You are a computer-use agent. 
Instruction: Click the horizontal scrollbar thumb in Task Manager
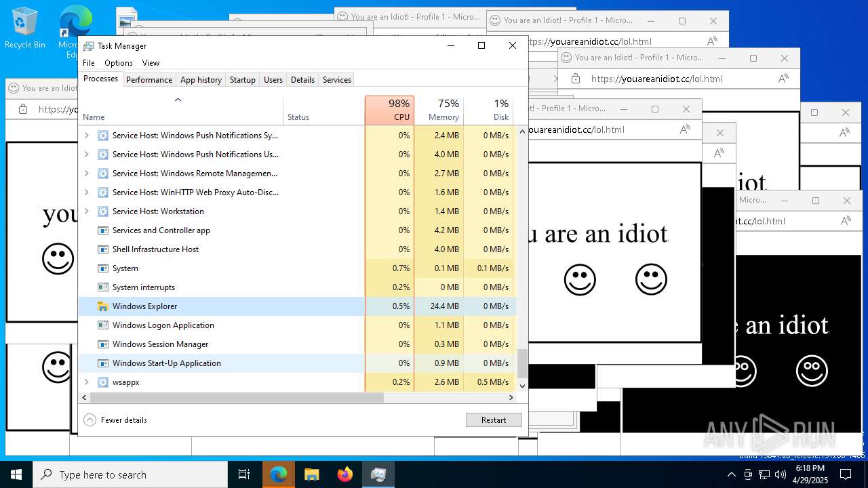click(237, 398)
